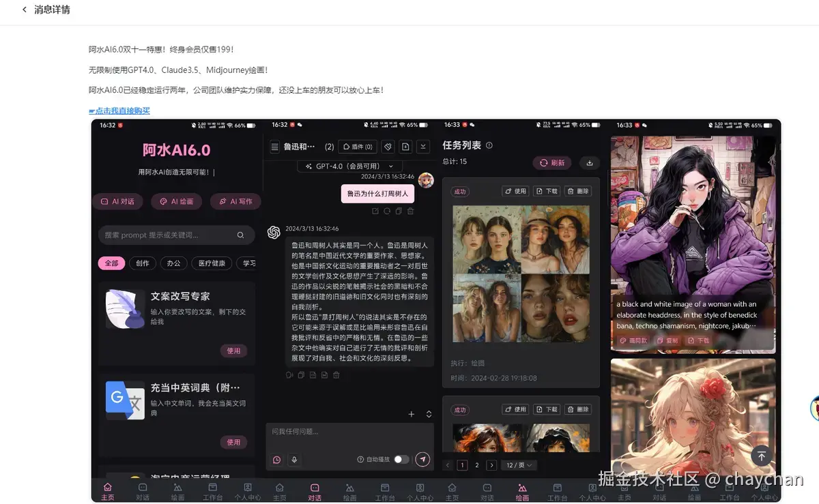The height and width of the screenshot is (504, 819).
Task: Click the regenerate icon under 鲁迅为什么打周树人
Action: point(387,211)
